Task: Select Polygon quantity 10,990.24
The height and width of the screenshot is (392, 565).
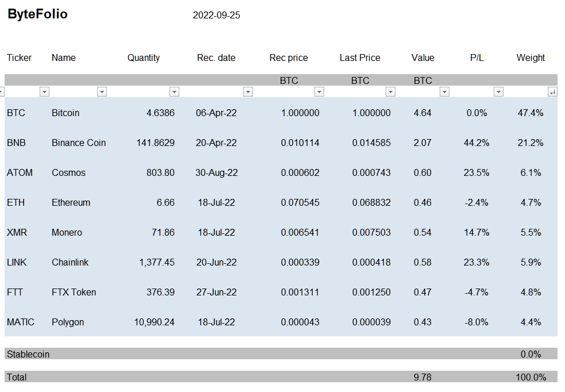Action: tap(154, 322)
